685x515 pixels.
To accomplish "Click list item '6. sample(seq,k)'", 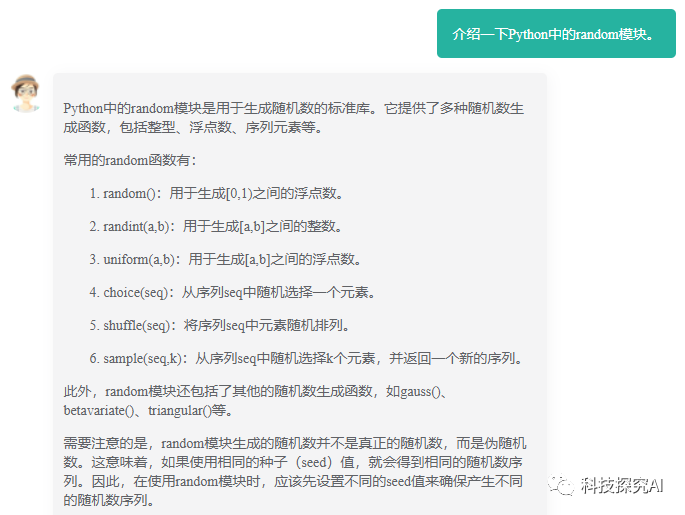I will pyautogui.click(x=306, y=358).
